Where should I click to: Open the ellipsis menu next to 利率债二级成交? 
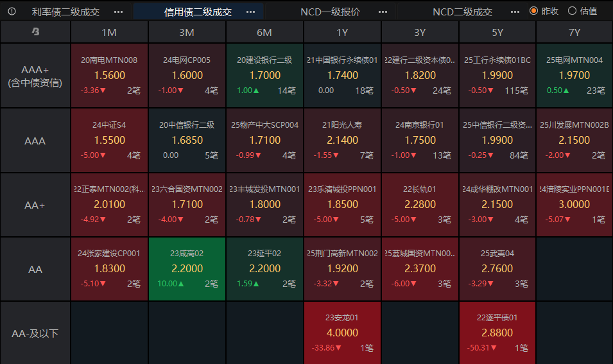(x=119, y=12)
